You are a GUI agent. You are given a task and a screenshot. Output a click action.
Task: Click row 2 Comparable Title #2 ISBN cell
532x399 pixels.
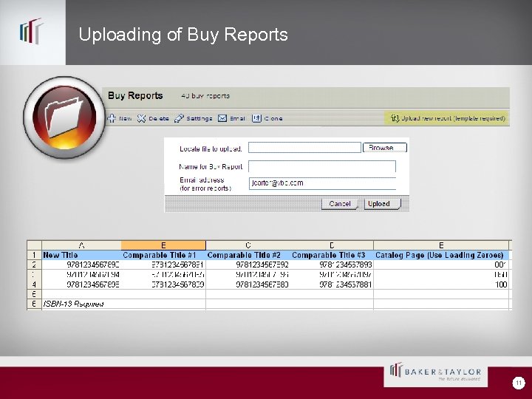pos(248,265)
